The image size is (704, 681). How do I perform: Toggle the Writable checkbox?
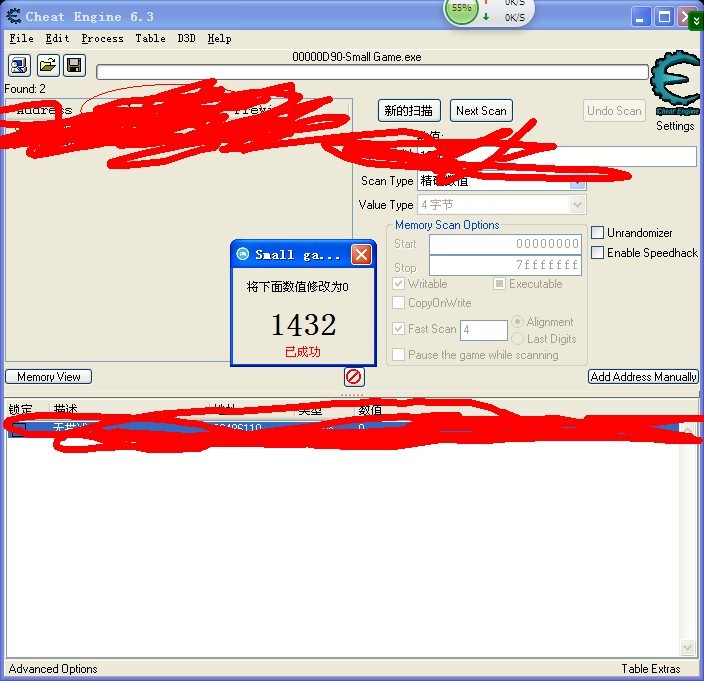[x=398, y=283]
